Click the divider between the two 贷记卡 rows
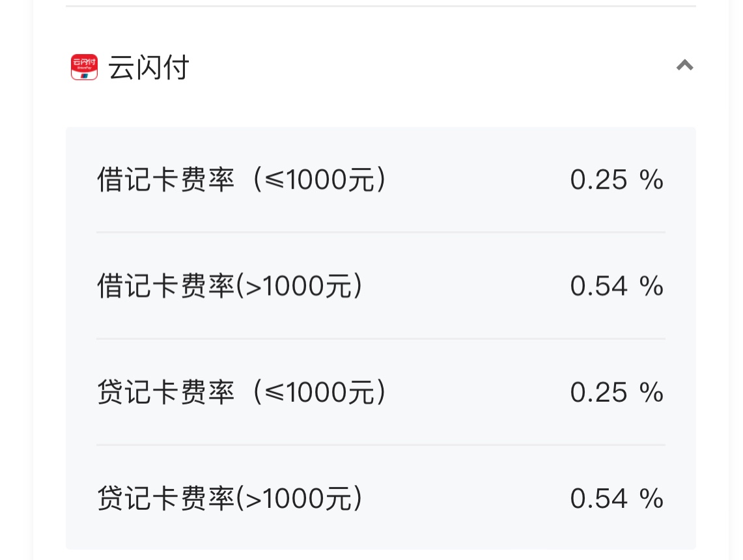Image resolution: width=743 pixels, height=560 pixels. 381,445
